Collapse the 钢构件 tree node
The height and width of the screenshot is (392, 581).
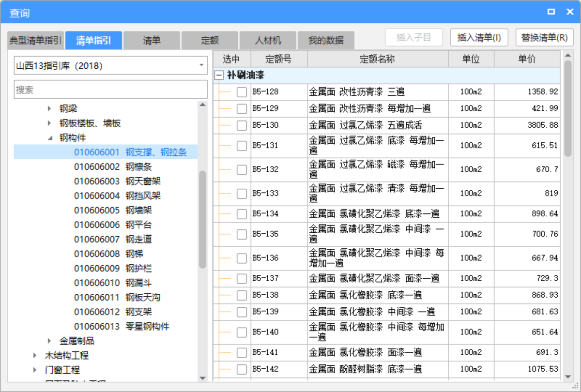pyautogui.click(x=49, y=138)
